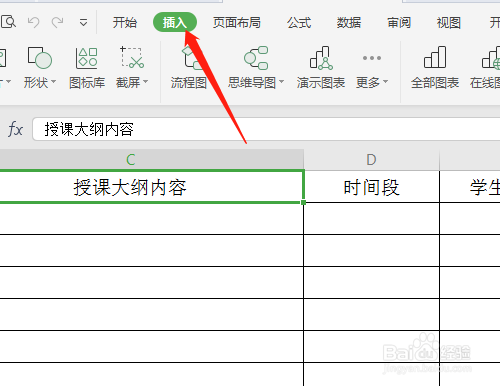The image size is (500, 386).
Task: Click the 截屏 screenshot icon
Action: (131, 58)
